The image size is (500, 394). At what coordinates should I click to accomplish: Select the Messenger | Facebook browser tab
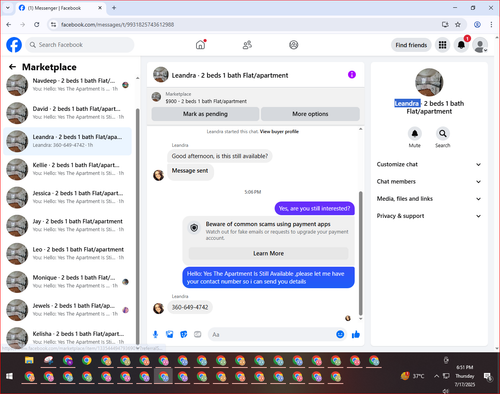tap(61, 8)
